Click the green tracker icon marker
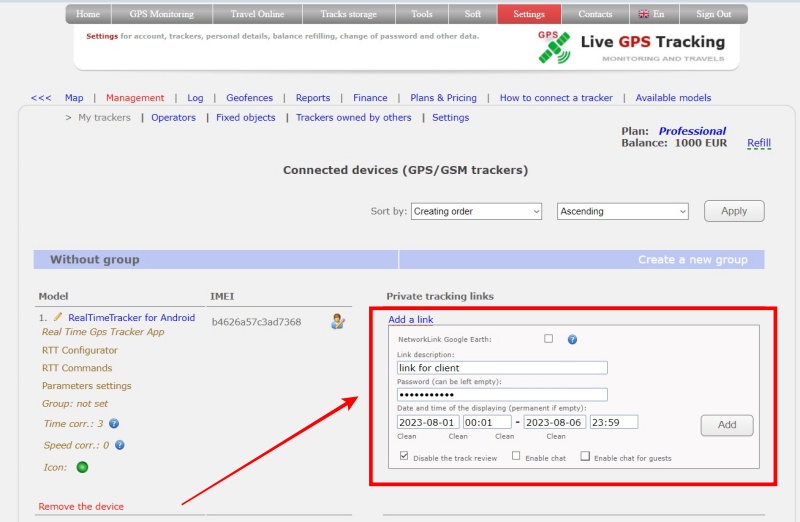The image size is (800, 522). point(82,467)
